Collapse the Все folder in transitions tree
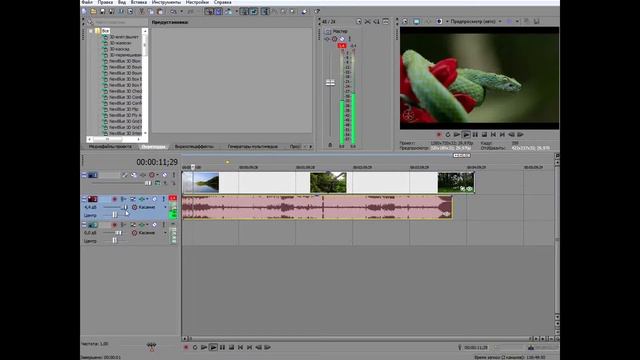This screenshot has height=360, width=640. [x=91, y=31]
